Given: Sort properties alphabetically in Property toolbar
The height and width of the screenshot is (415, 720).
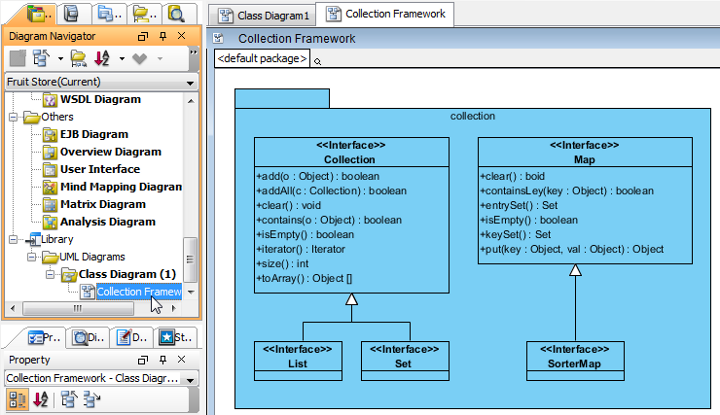Looking at the screenshot, I should (x=40, y=399).
